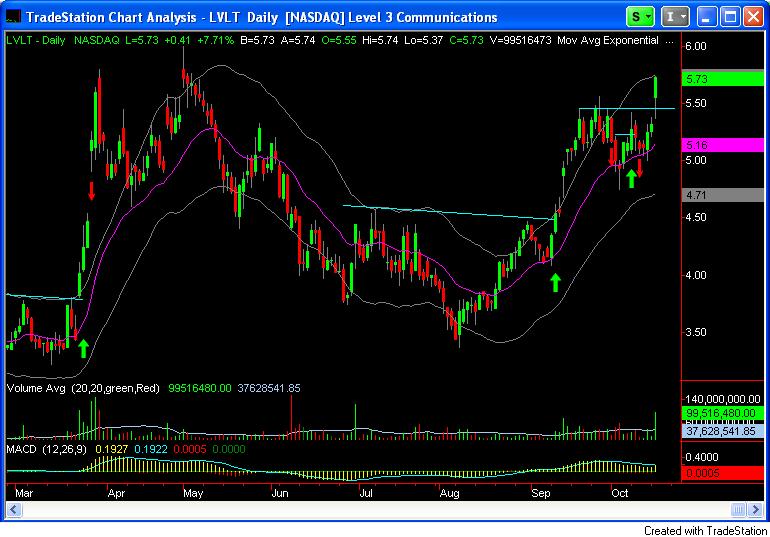
Task: Open the gray I interval-link dropdown
Action: pos(675,17)
